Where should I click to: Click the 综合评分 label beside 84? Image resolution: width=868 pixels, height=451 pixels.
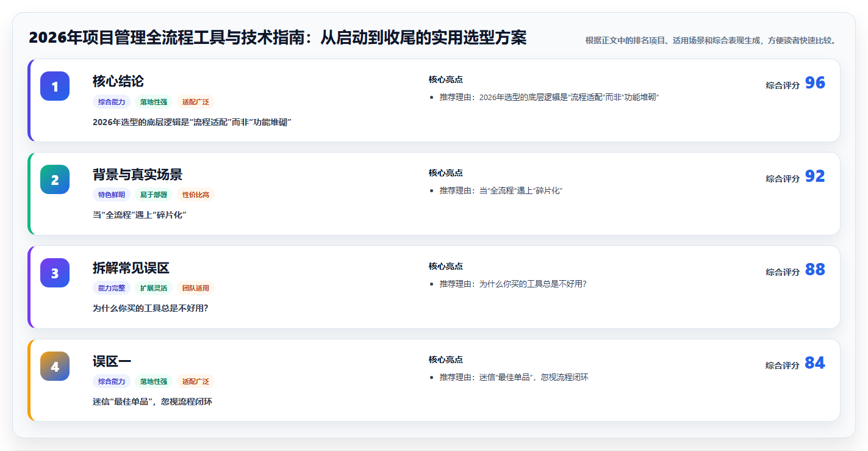[x=783, y=366]
